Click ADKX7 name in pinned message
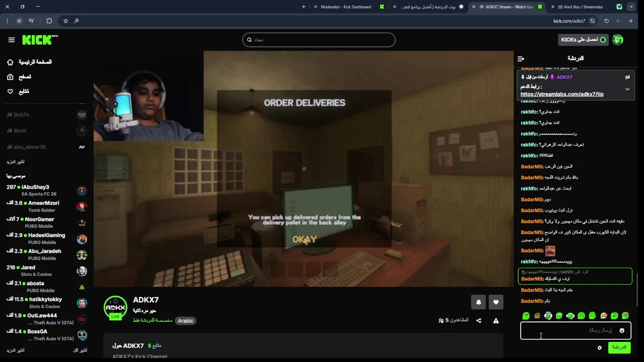Image resolution: width=644 pixels, height=362 pixels. pos(565,77)
